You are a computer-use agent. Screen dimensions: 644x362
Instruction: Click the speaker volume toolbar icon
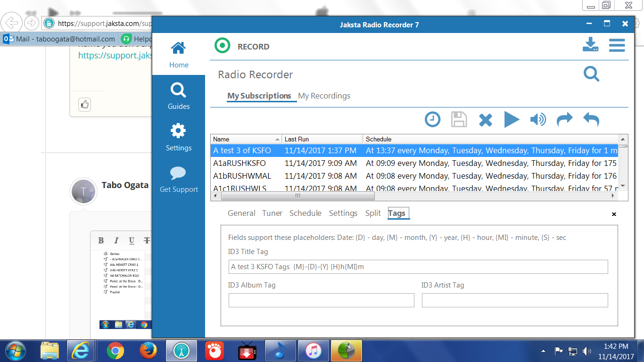coord(538,119)
